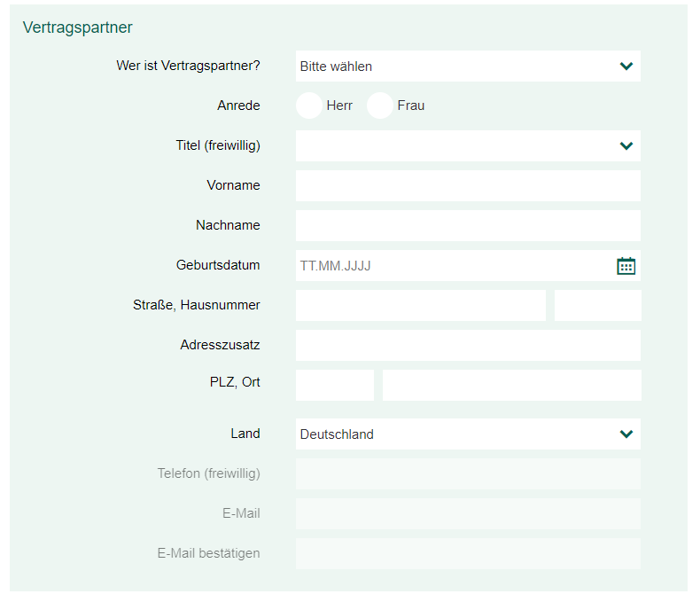This screenshot has height=602, width=700.
Task: Select the Herr radio button
Action: 309,106
